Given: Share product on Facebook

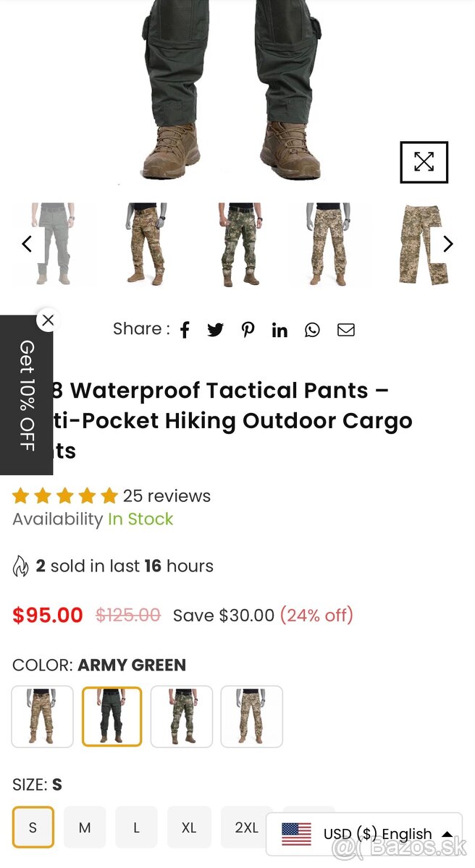Looking at the screenshot, I should (x=185, y=331).
